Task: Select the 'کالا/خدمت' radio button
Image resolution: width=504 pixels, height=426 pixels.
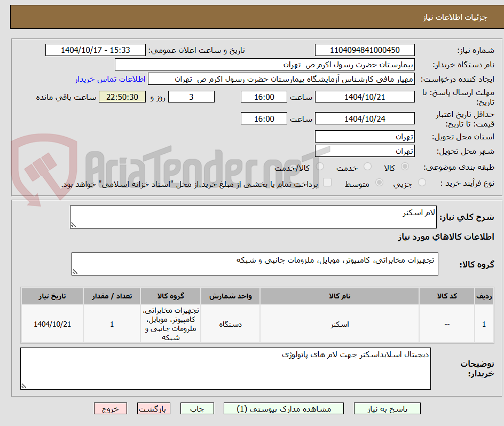Action: [320, 166]
